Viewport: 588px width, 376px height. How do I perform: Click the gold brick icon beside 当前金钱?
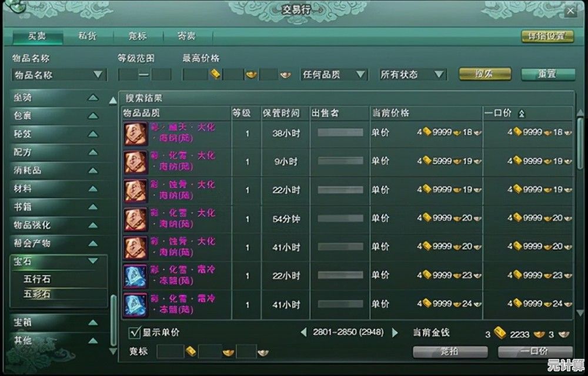(x=500, y=333)
